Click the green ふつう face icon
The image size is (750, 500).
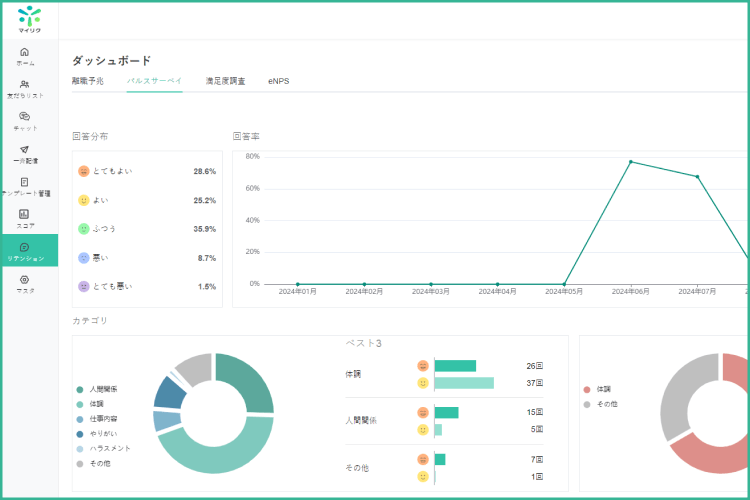coord(84,229)
